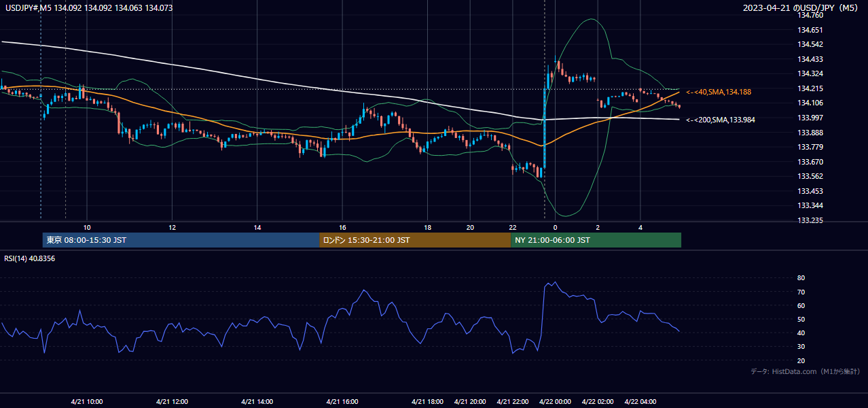Click RSI scale value 70

click(x=801, y=292)
